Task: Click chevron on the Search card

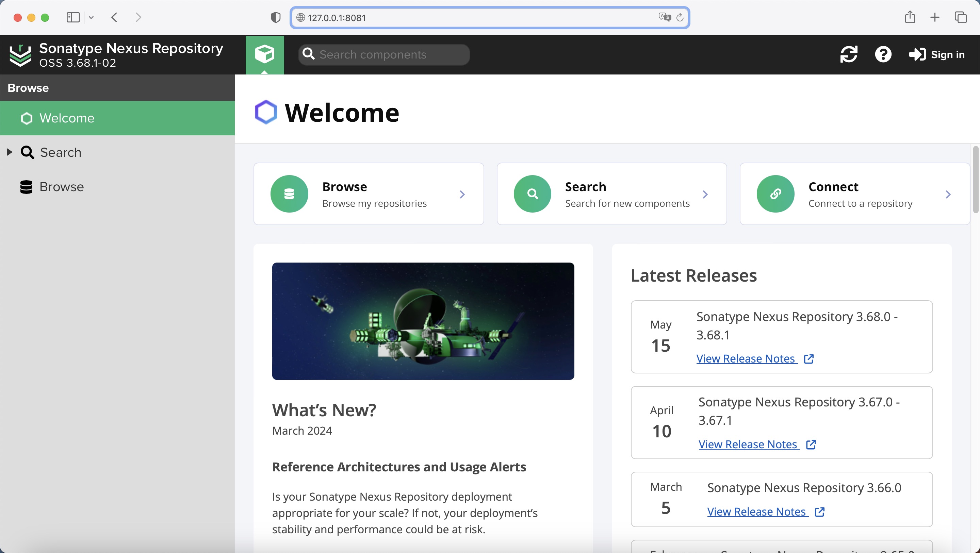Action: coord(705,194)
